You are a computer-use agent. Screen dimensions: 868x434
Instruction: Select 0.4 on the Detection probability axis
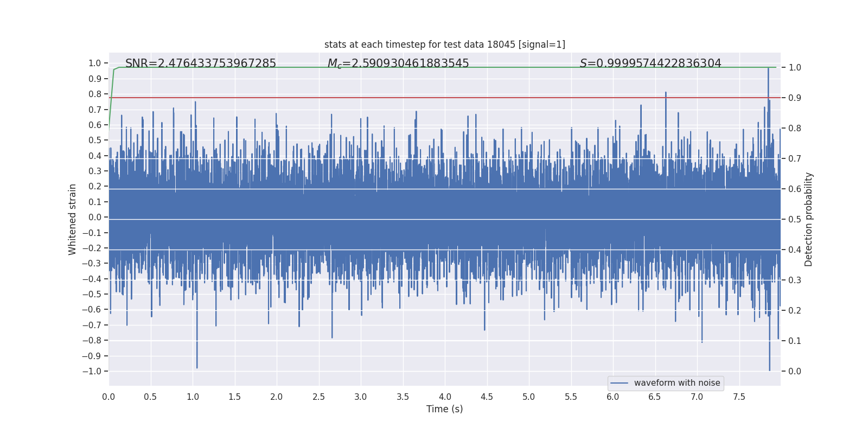pos(795,250)
